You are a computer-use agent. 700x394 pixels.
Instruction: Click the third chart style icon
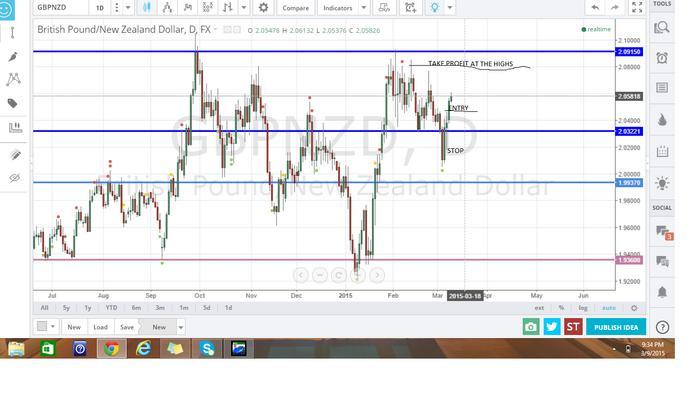tap(188, 7)
